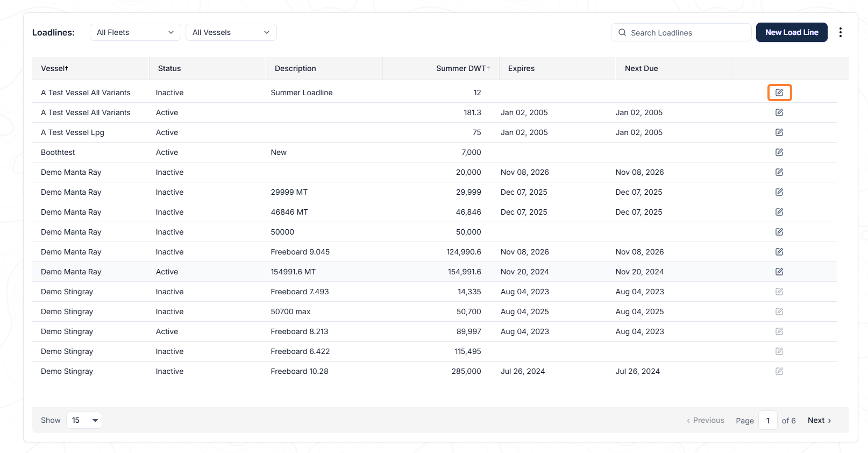Open edit for A Test Vessel Lpg
Screen dimensions: 868x453
pos(779,132)
